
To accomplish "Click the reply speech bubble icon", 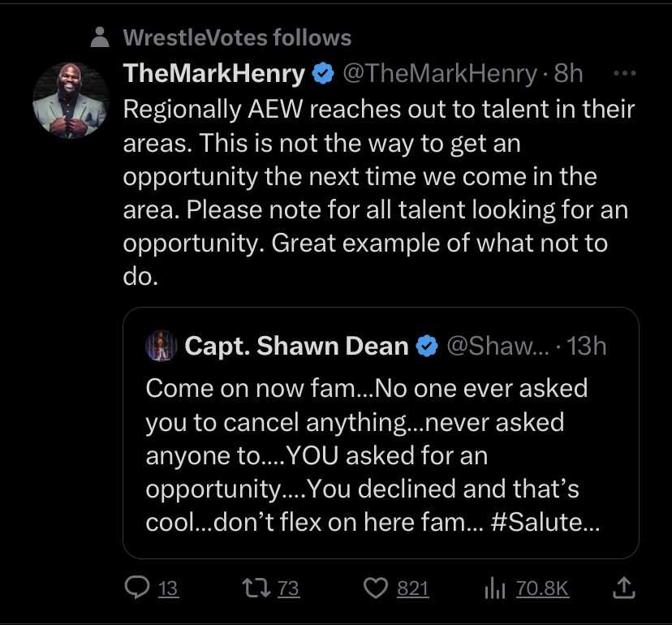I will click(136, 588).
